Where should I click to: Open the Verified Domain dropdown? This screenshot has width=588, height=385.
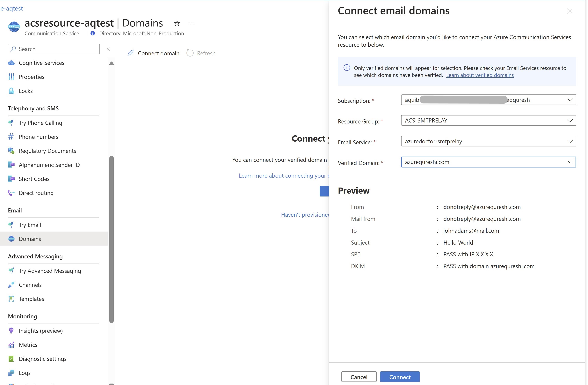pyautogui.click(x=570, y=162)
